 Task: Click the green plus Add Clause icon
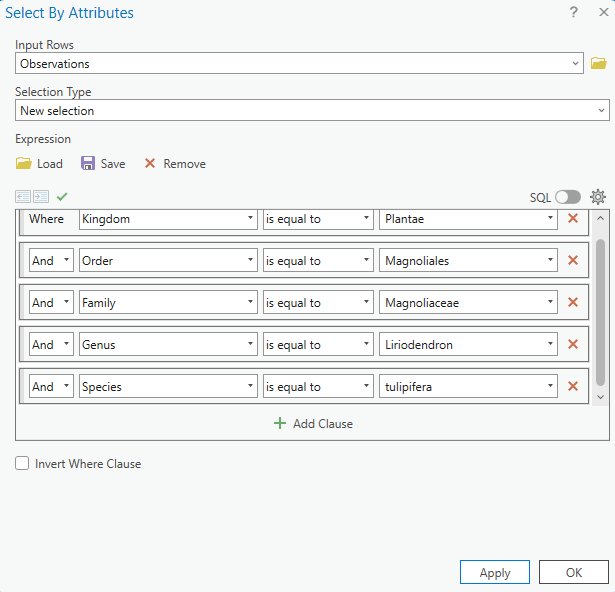point(280,423)
